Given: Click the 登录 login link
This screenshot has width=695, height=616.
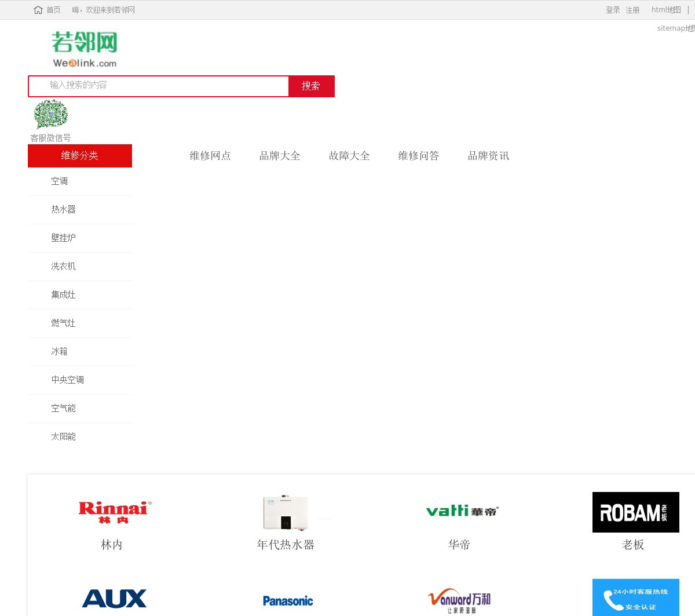Looking at the screenshot, I should tap(613, 10).
